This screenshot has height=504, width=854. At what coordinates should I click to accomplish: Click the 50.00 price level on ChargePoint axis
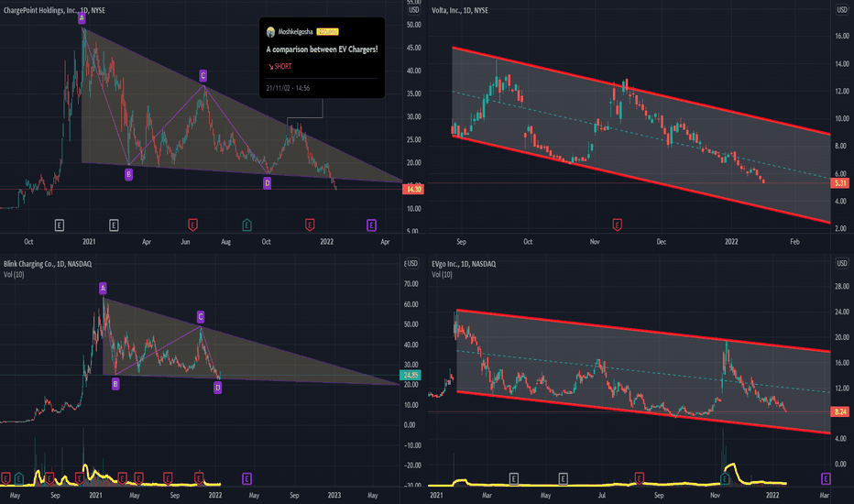tap(413, 25)
